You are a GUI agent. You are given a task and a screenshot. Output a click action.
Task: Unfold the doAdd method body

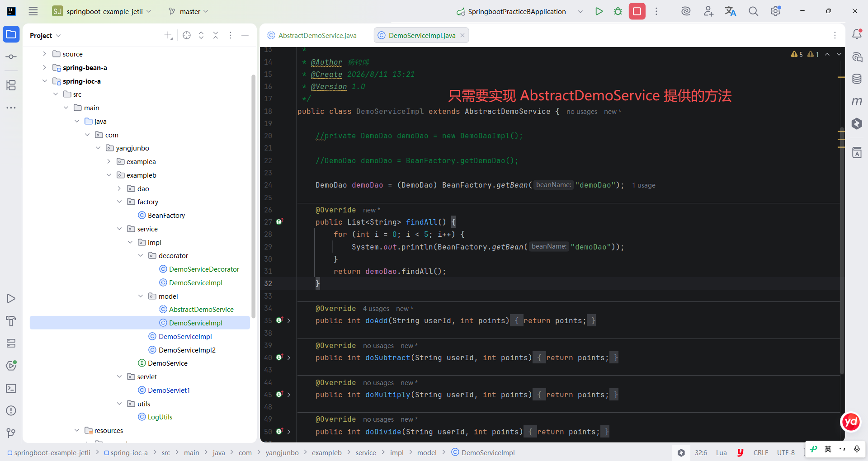pos(289,320)
